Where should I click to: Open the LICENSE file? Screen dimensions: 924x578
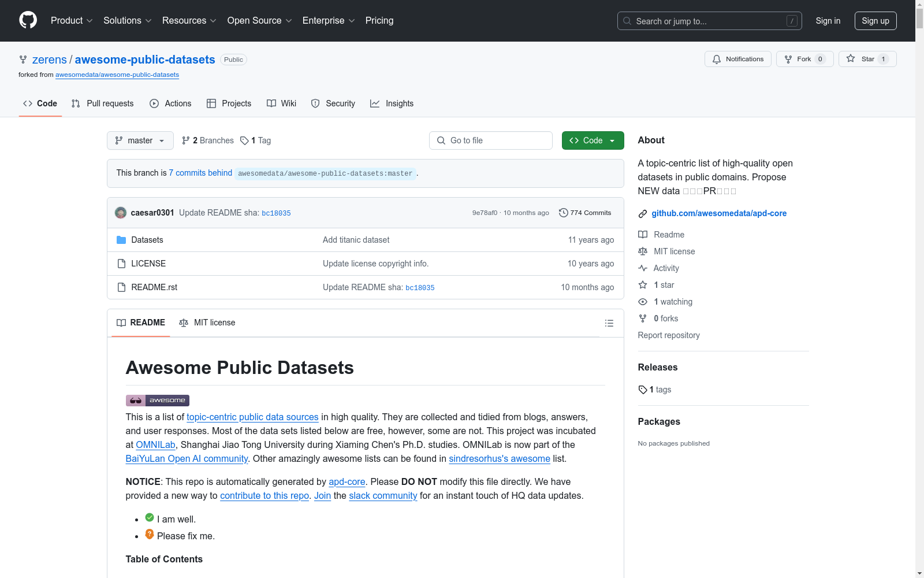click(148, 264)
